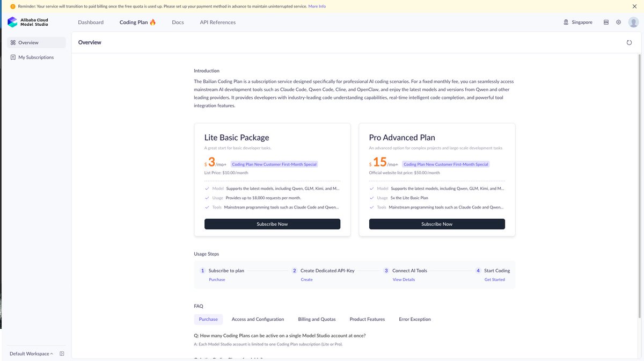The image size is (644, 361).
Task: Click the Alibaba Cloud Model Studio logo
Action: coord(28,22)
